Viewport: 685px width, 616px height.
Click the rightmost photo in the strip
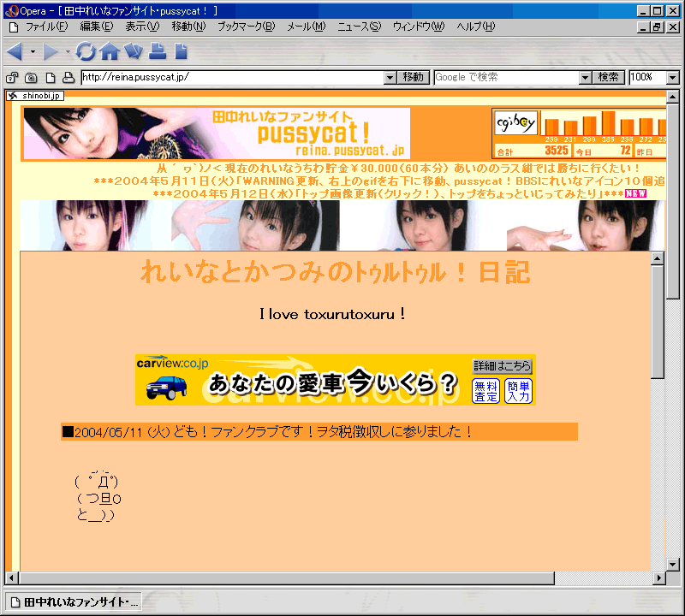pos(586,225)
